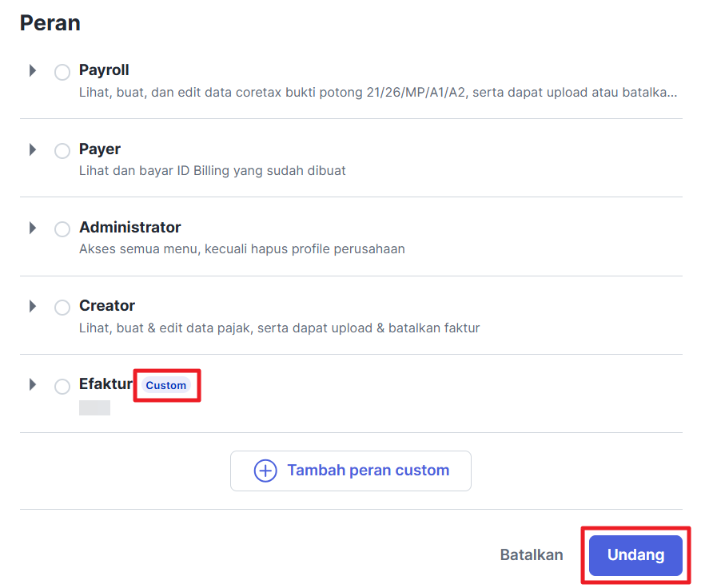The width and height of the screenshot is (705, 588).
Task: Click the plus circle icon
Action: (265, 471)
